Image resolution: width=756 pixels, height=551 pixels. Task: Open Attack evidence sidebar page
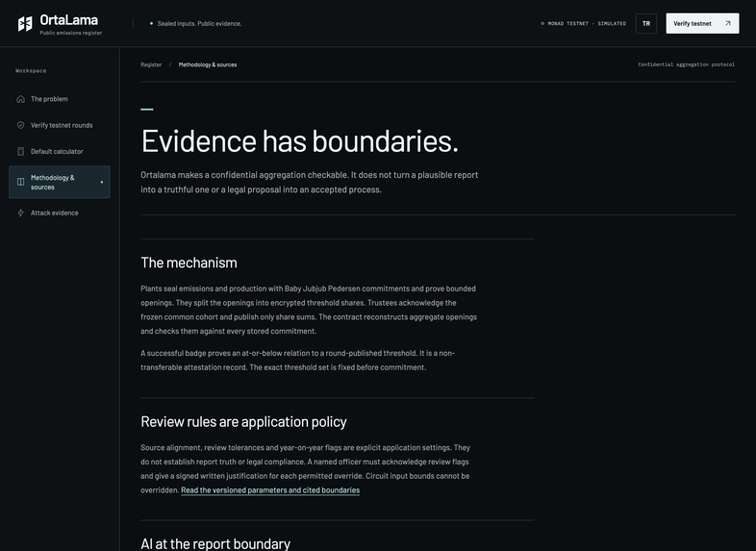tap(60, 213)
